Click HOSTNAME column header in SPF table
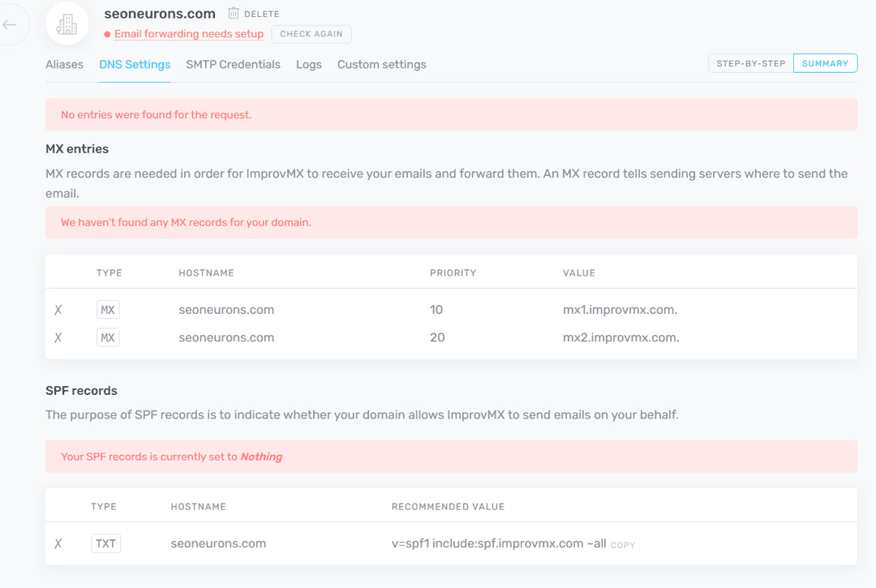Viewport: 876px width, 588px height. pos(199,506)
